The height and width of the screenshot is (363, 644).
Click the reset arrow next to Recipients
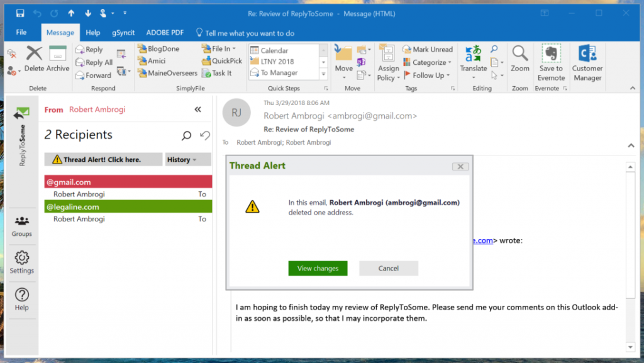[204, 135]
